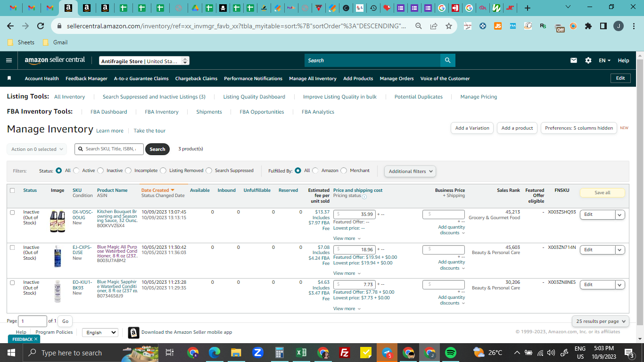This screenshot has height=362, width=644.
Task: Launch Excel from the taskbar
Action: coord(301,353)
